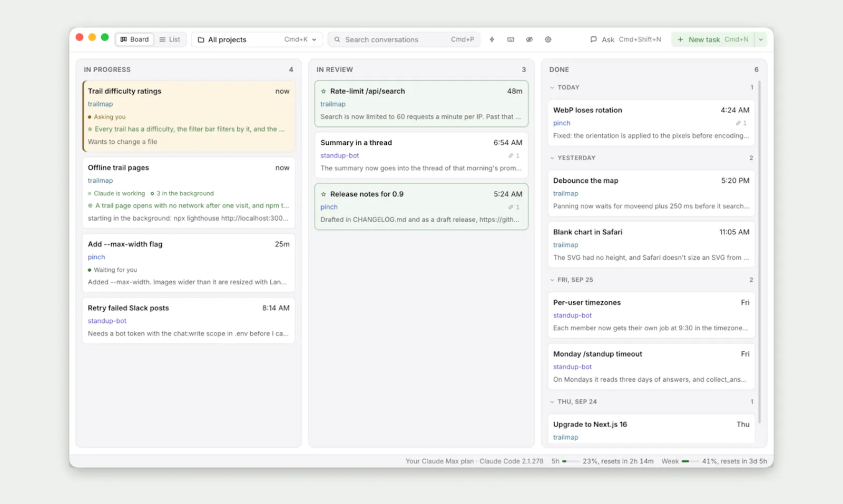This screenshot has height=504, width=843.
Task: Click the Week usage progress bar
Action: click(x=690, y=461)
